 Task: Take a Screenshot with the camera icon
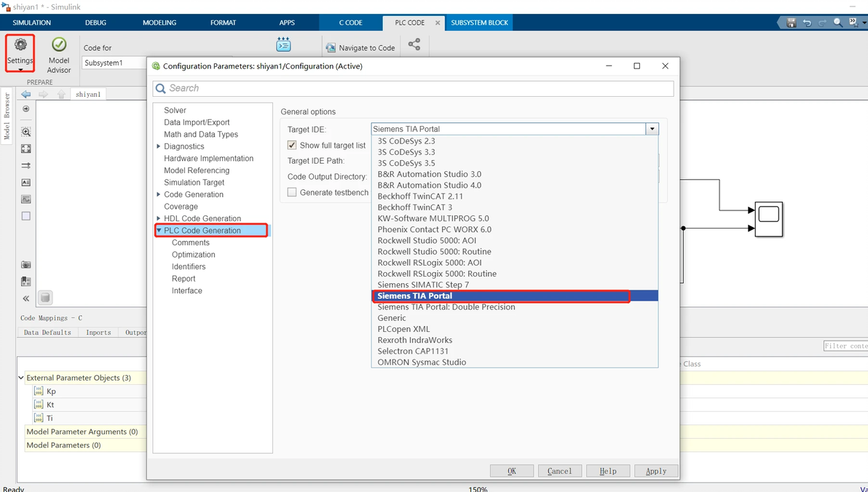point(26,264)
